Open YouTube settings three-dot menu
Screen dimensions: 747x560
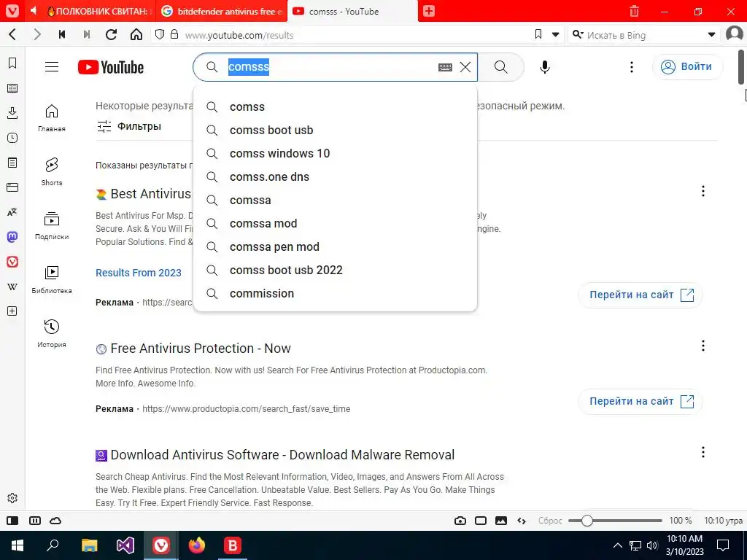click(632, 67)
